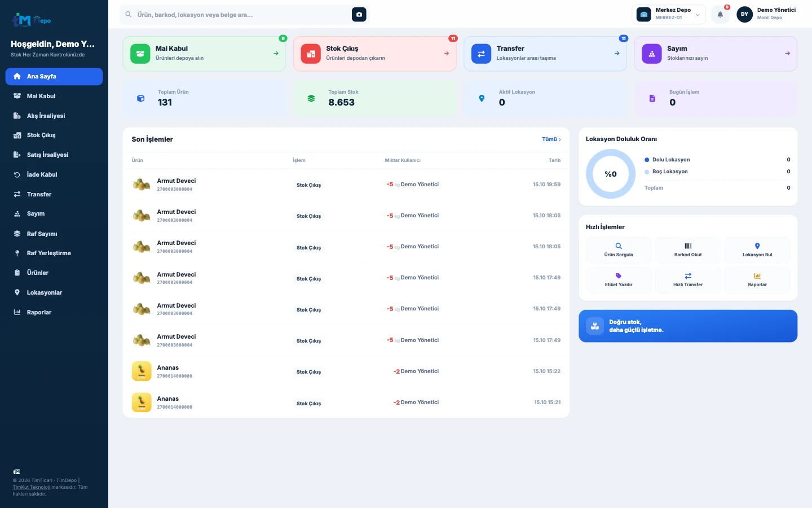Click the Aktif Lokasyon pin icon
This screenshot has width=812, height=508.
pos(482,98)
